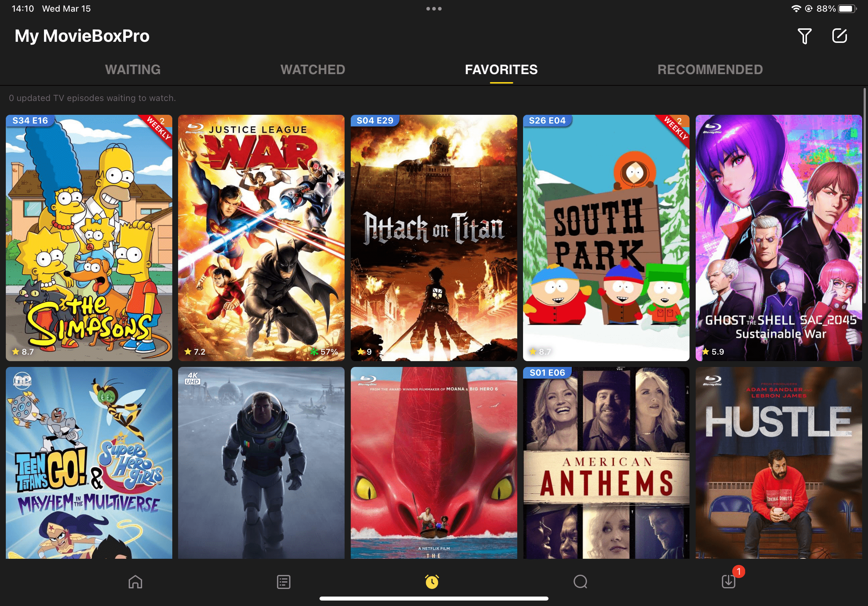Image resolution: width=868 pixels, height=606 pixels.
Task: Open the RECOMMENDED tab
Action: coord(710,69)
